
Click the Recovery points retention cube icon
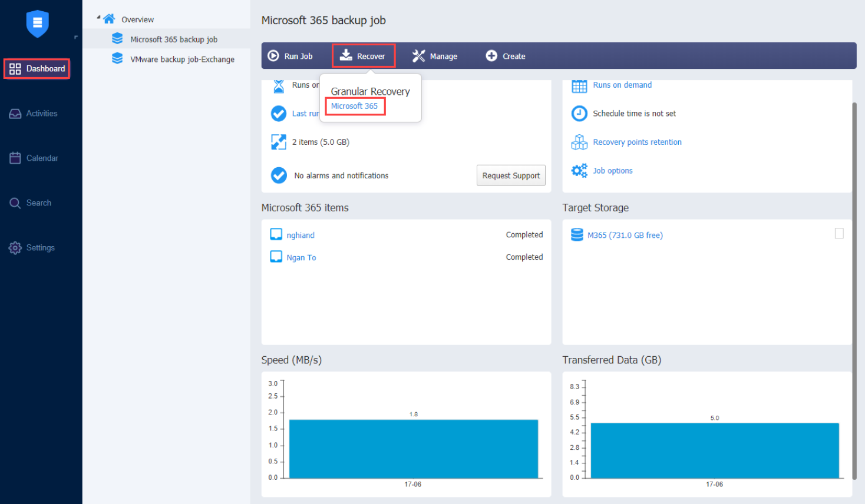pyautogui.click(x=579, y=142)
